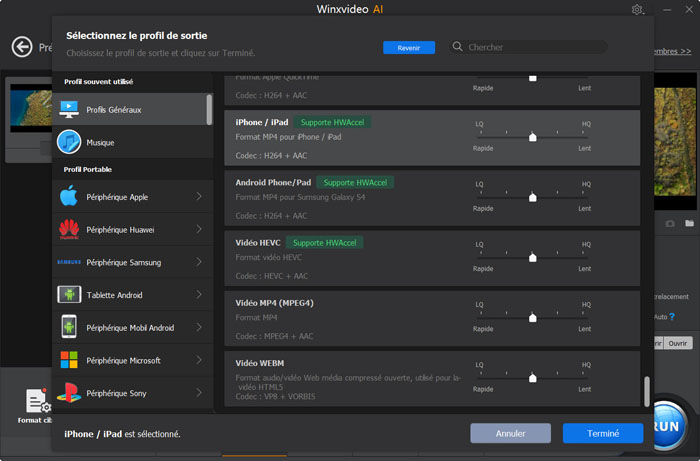Viewport: 700px width, 461px height.
Task: Open output folder icon on right
Action: pyautogui.click(x=689, y=223)
